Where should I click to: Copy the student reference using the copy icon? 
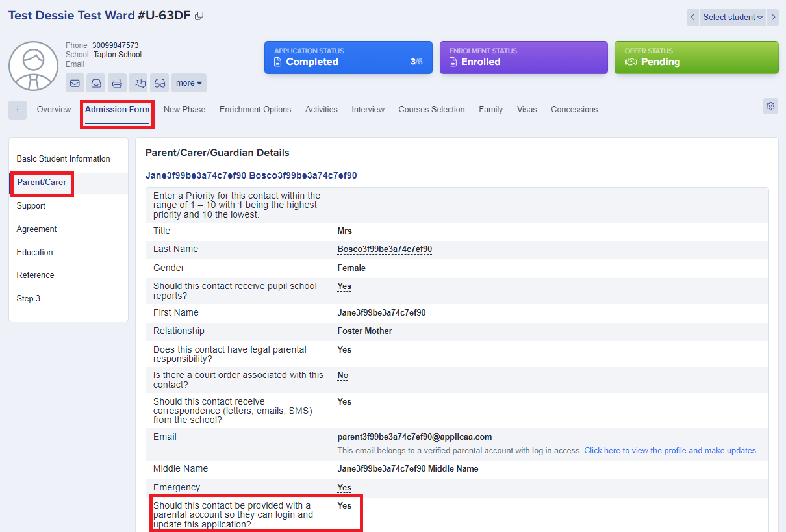point(199,15)
